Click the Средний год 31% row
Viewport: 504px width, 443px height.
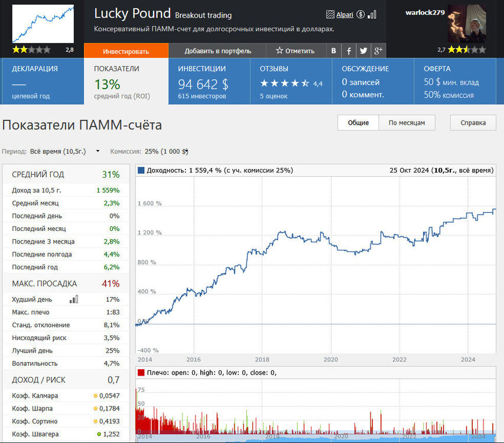tap(66, 174)
